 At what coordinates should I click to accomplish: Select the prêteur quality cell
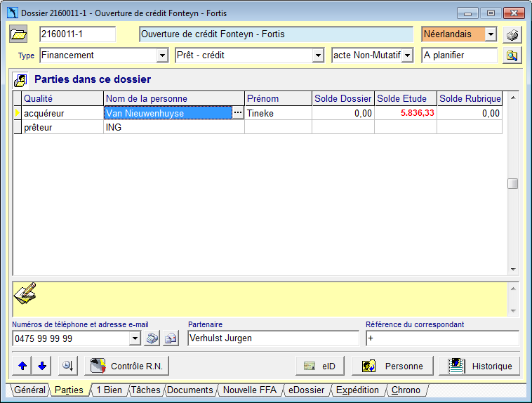tap(62, 127)
